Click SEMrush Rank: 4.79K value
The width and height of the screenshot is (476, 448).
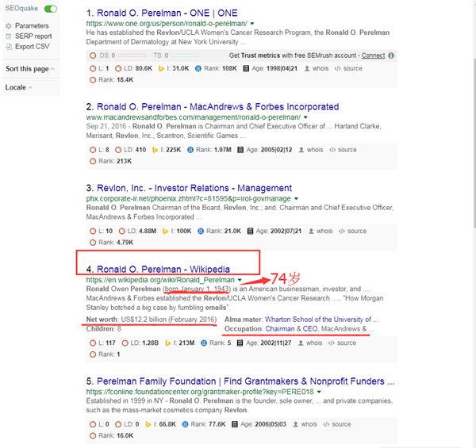click(125, 243)
